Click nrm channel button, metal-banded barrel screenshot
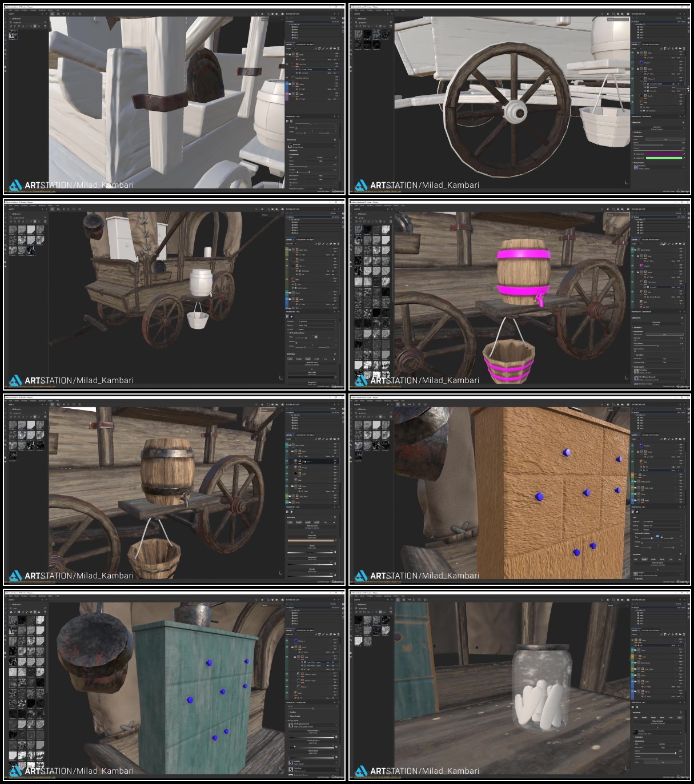The image size is (694, 784). point(325,522)
